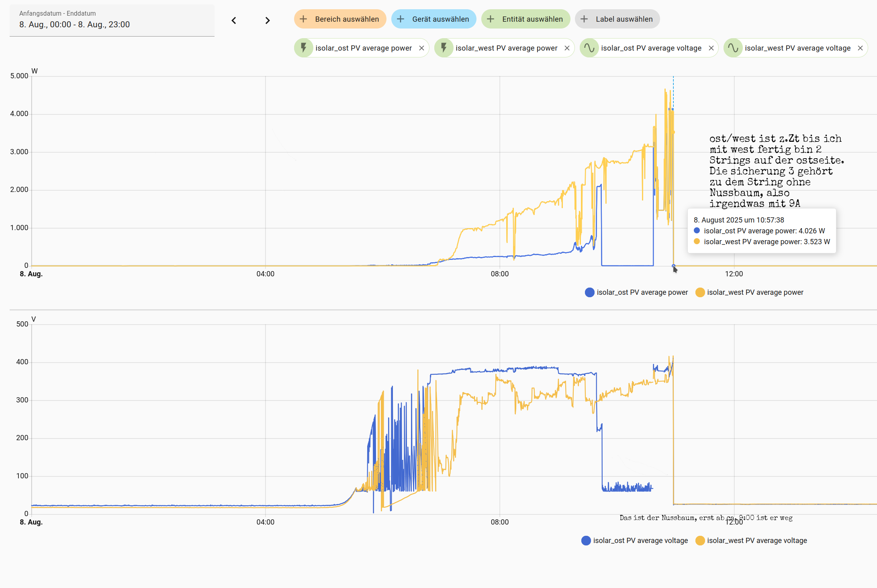
Task: Toggle isolar_ost PV average voltage legend entry
Action: click(x=640, y=541)
